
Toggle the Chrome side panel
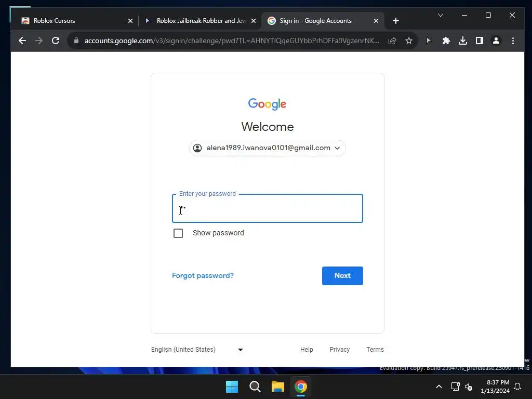coord(480,41)
